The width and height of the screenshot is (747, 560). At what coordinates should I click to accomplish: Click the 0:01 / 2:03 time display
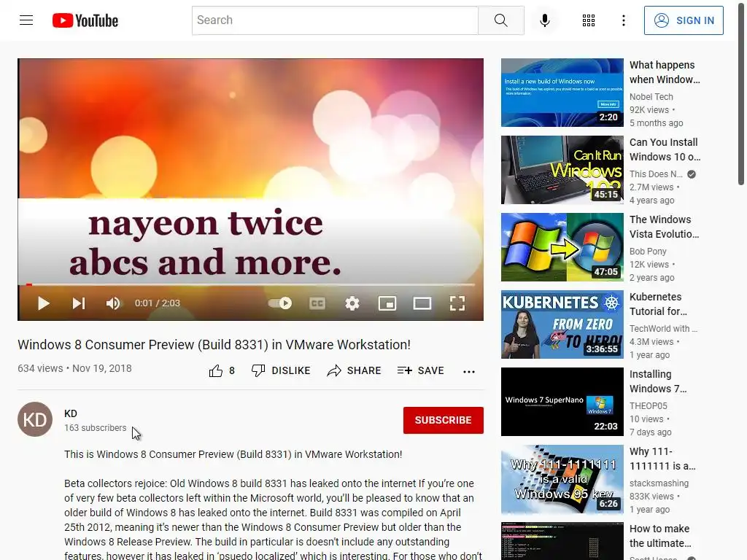[x=158, y=303]
